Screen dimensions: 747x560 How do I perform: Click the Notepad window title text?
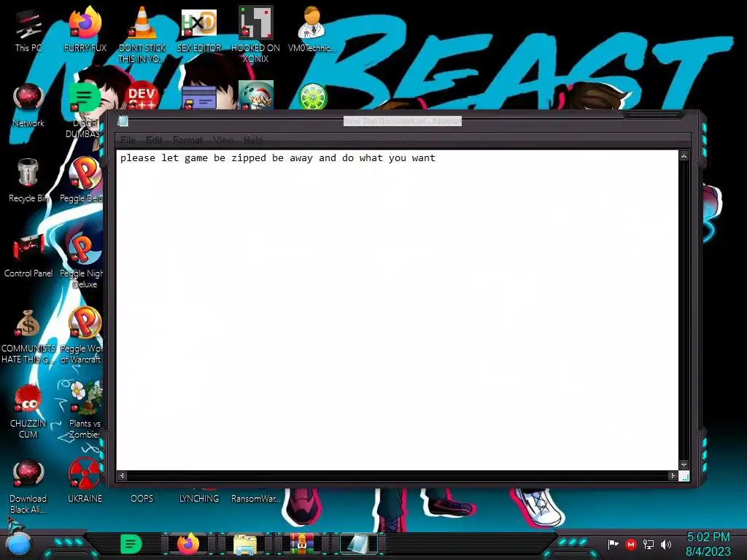[x=403, y=122]
